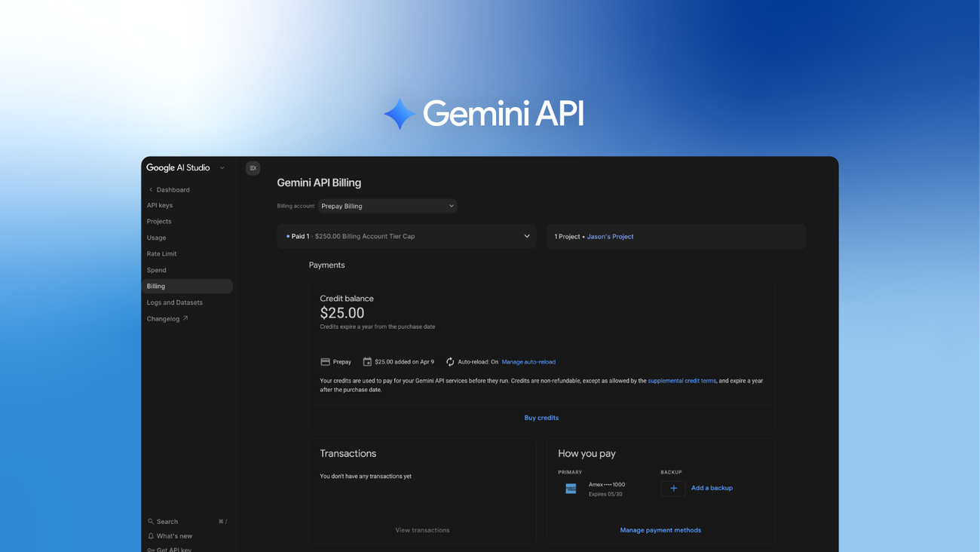The height and width of the screenshot is (552, 980).
Task: Click the Prepay payment card icon
Action: point(324,361)
